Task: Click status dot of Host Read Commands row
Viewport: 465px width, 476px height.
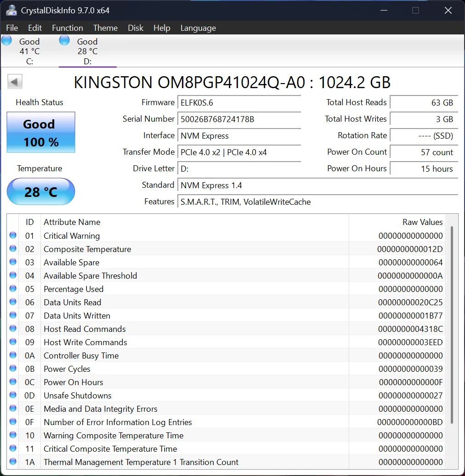Action: click(x=13, y=328)
